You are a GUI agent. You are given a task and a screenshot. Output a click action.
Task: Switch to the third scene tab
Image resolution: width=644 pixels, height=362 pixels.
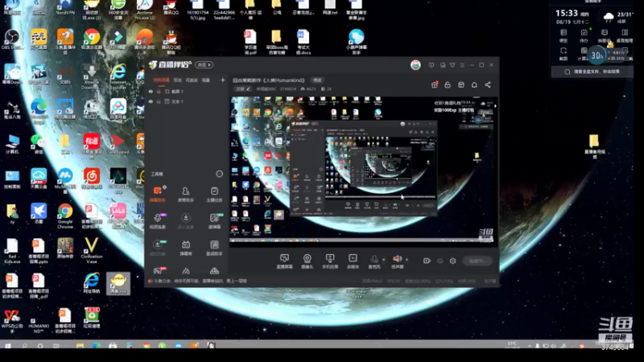coord(192,80)
